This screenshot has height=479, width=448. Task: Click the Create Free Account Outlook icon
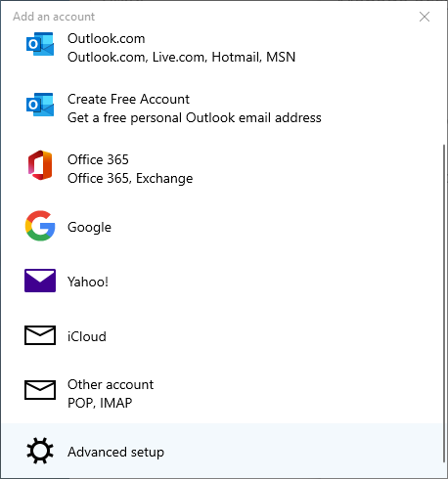tap(40, 105)
